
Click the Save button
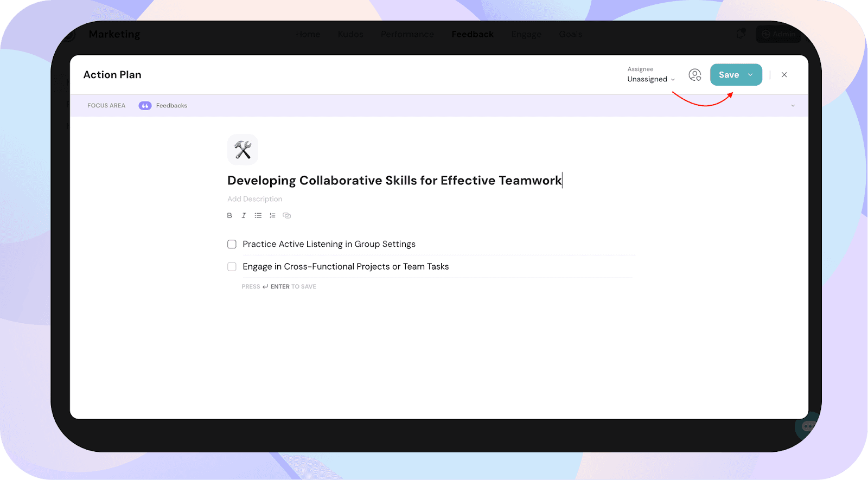coord(728,75)
